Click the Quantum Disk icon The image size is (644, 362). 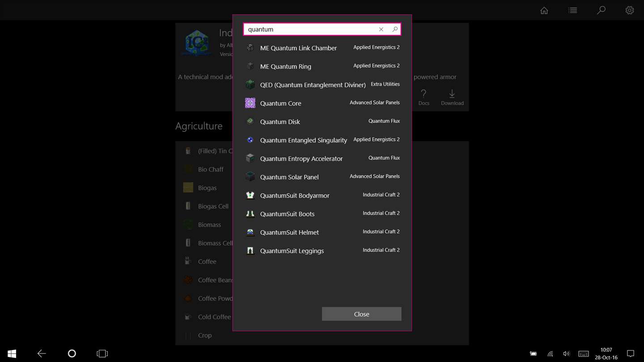click(x=250, y=122)
